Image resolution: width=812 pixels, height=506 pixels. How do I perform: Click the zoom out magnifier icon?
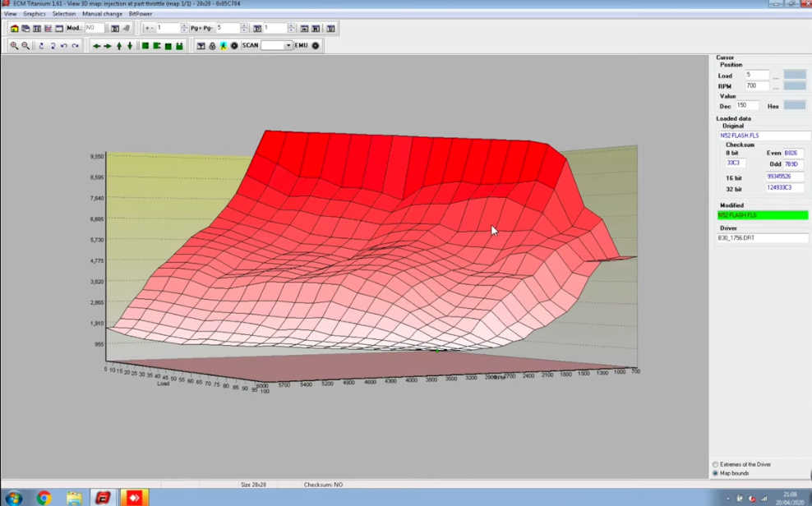pyautogui.click(x=25, y=45)
